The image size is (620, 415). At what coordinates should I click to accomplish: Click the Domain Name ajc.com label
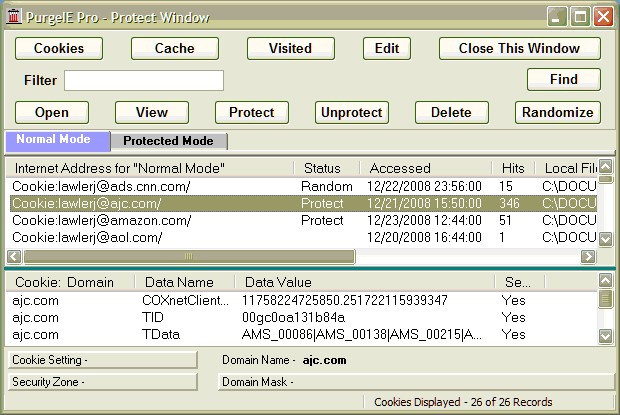[284, 360]
